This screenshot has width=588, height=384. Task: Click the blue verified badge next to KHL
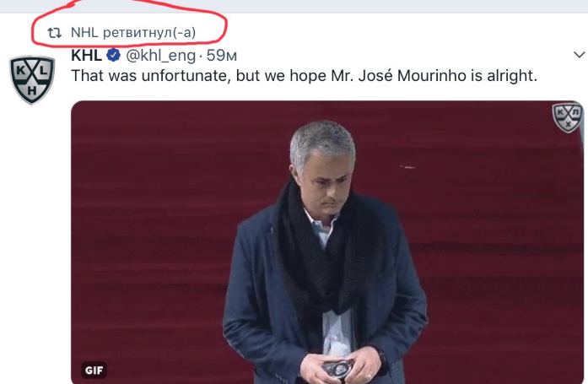114,56
